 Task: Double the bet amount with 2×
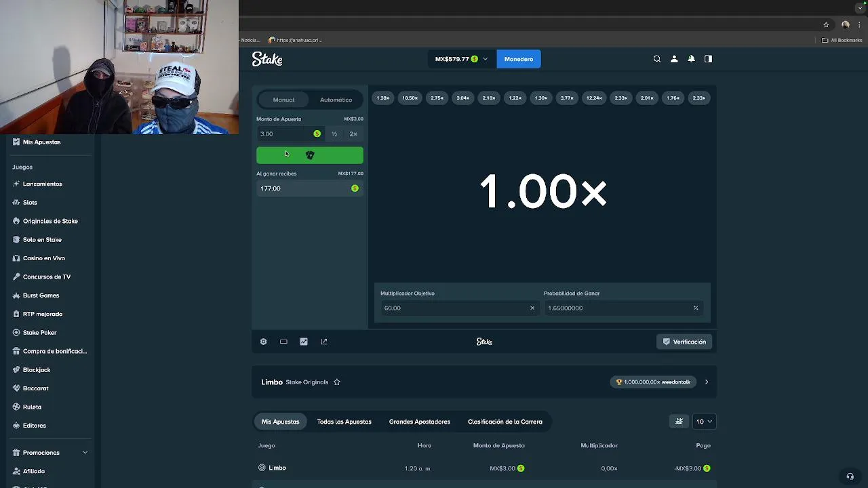(x=353, y=134)
